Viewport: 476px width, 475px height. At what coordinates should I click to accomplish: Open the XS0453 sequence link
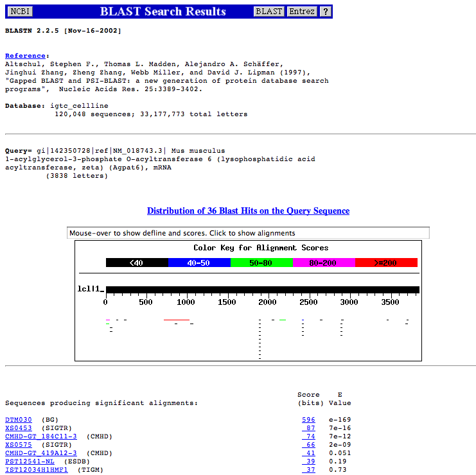(x=18, y=428)
